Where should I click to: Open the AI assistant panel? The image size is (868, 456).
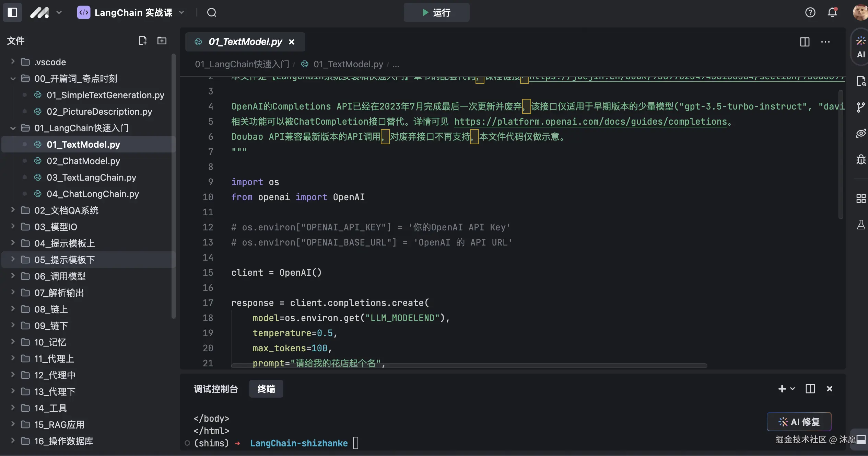point(860,47)
